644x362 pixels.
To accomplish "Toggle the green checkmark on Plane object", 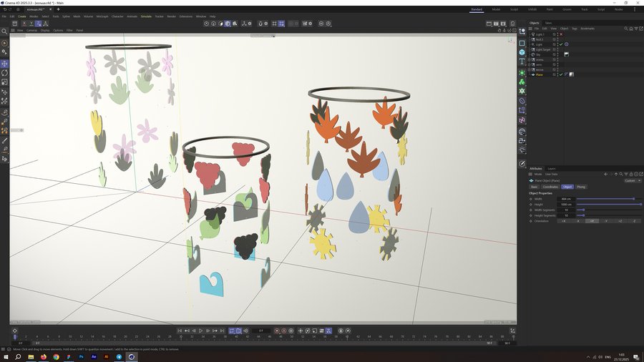I will (560, 74).
